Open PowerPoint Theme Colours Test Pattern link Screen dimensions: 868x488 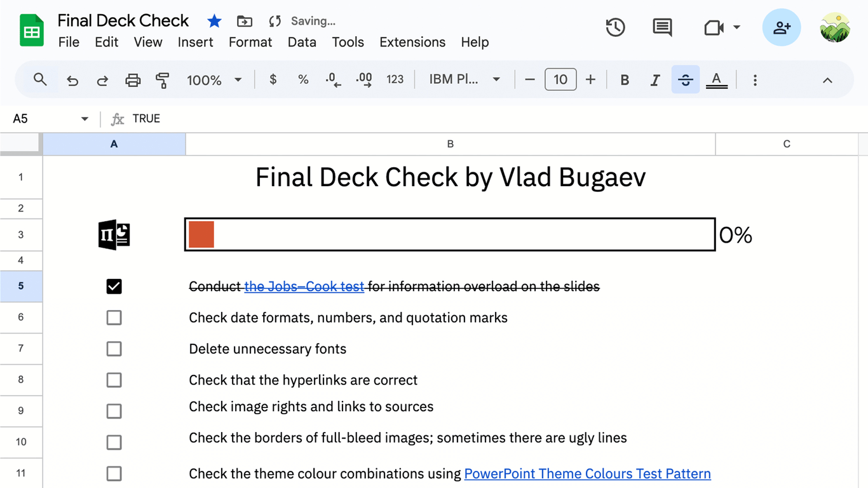coord(588,474)
